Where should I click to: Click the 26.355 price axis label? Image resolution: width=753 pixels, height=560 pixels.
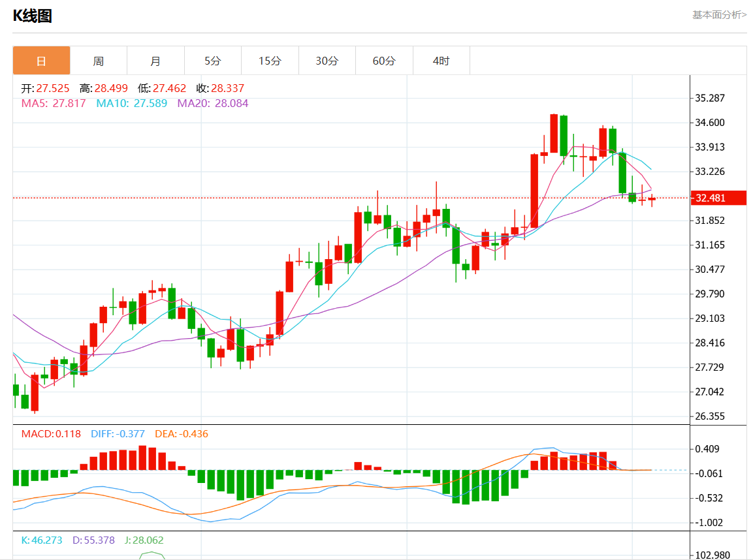(710, 416)
